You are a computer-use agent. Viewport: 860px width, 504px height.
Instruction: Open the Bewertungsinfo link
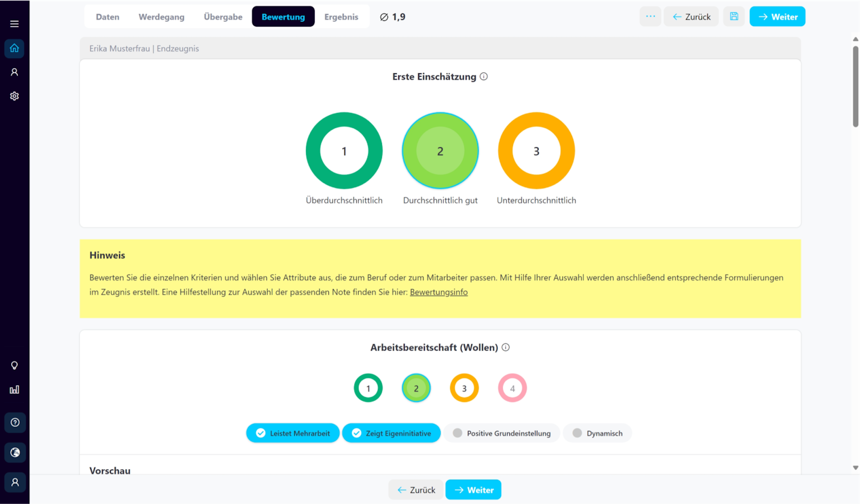(x=439, y=292)
